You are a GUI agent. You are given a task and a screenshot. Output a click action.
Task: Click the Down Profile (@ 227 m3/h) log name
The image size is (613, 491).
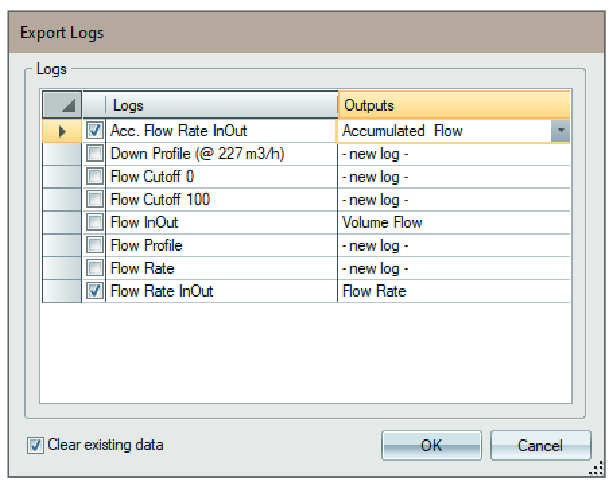click(197, 154)
